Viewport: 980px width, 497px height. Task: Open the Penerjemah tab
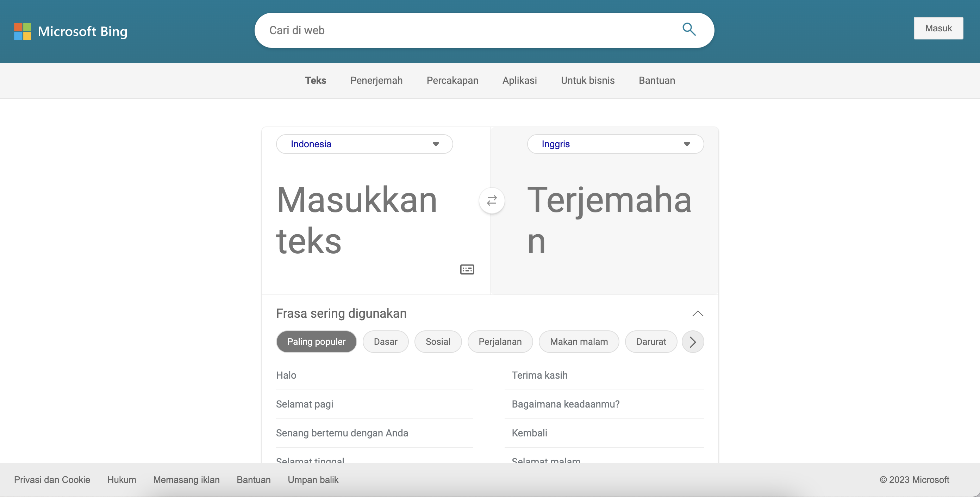point(376,81)
